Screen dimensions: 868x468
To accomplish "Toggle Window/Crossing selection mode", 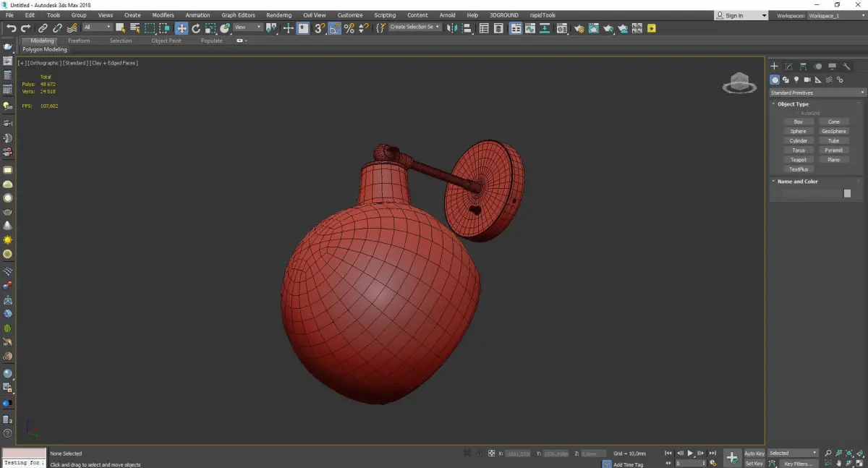I will coord(164,28).
